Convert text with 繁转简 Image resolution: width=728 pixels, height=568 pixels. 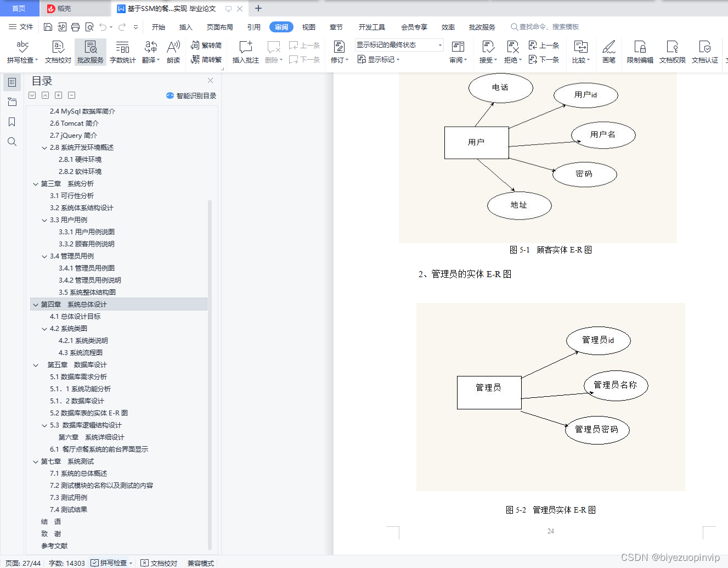pos(206,46)
